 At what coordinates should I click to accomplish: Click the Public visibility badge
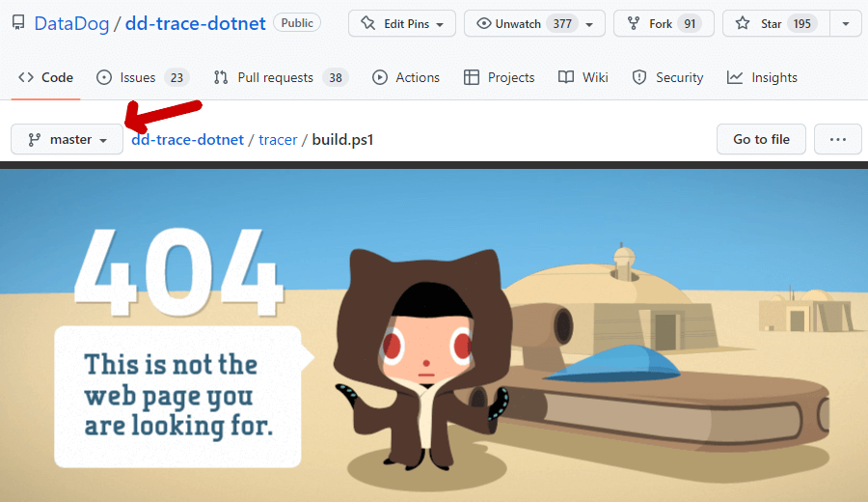[297, 23]
